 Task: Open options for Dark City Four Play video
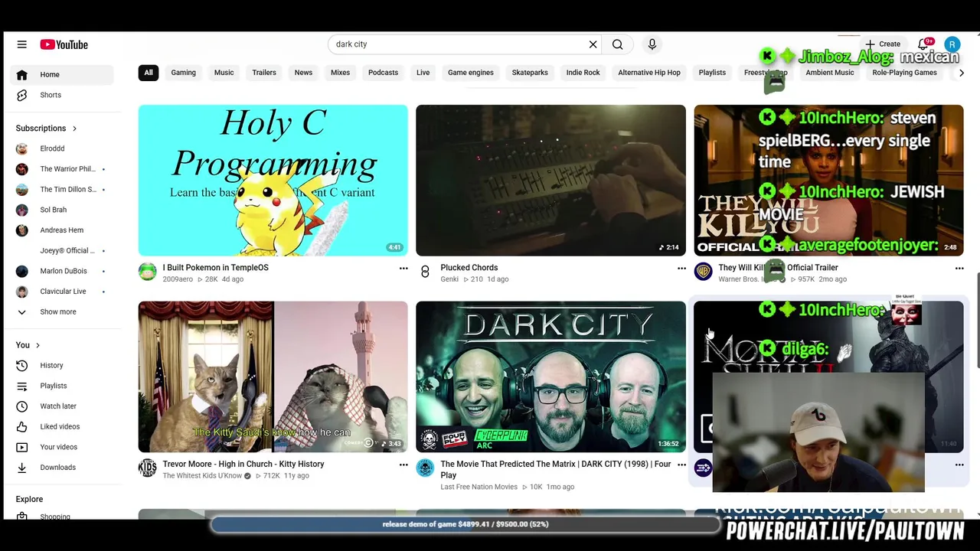point(681,465)
